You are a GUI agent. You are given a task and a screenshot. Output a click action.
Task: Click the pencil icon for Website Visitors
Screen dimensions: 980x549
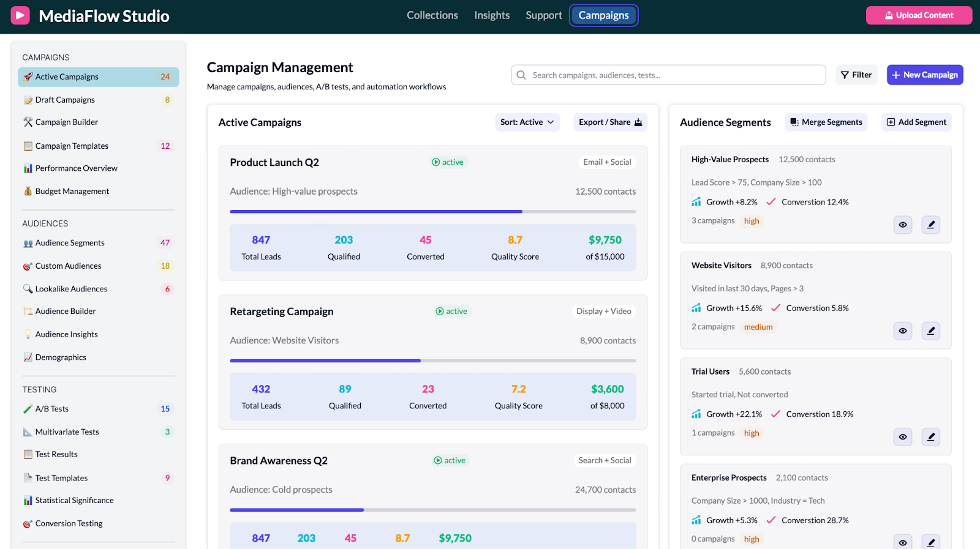[930, 331]
